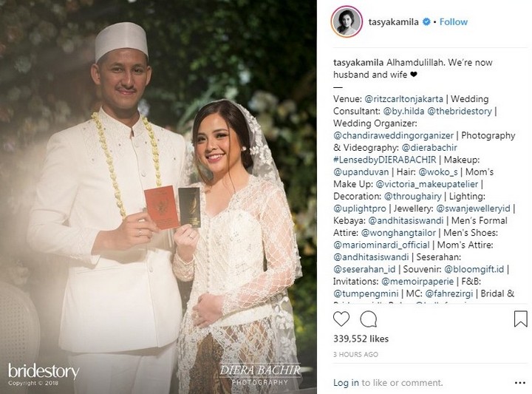
Task: Open the @ritzcarltonjakarta venue mention
Action: point(403,99)
